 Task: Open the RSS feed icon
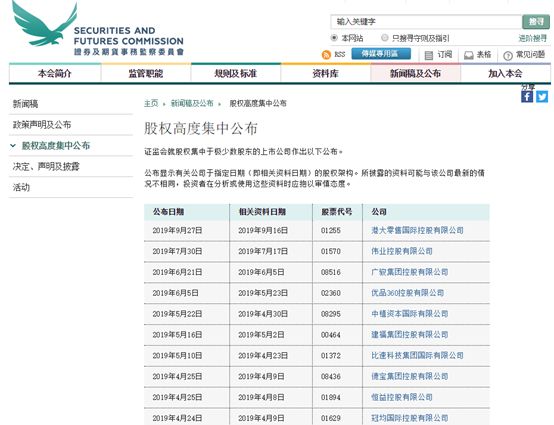[326, 54]
